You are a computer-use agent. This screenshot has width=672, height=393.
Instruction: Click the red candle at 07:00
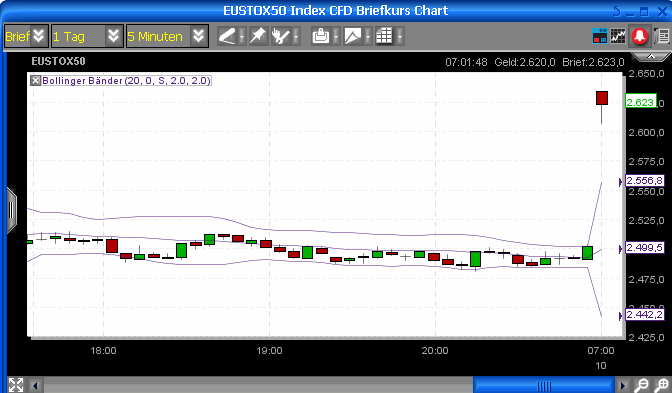[x=602, y=98]
